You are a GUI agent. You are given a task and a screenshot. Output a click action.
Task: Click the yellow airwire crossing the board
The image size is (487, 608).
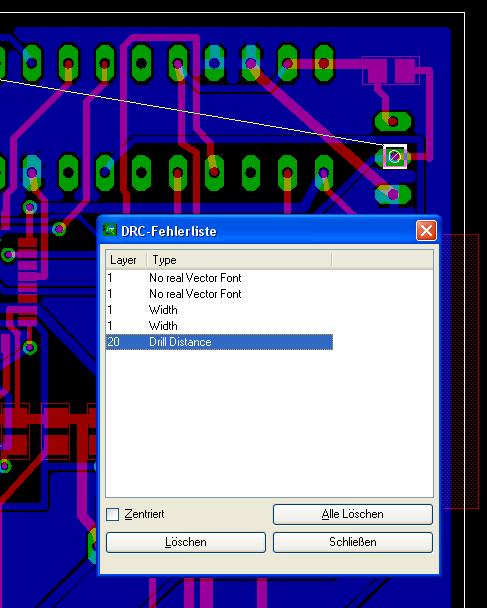[194, 112]
